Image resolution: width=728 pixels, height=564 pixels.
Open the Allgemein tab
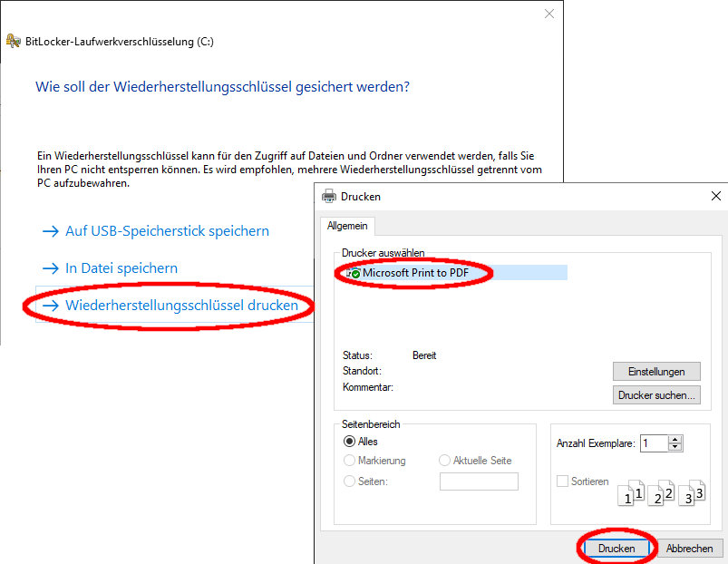pos(347,226)
